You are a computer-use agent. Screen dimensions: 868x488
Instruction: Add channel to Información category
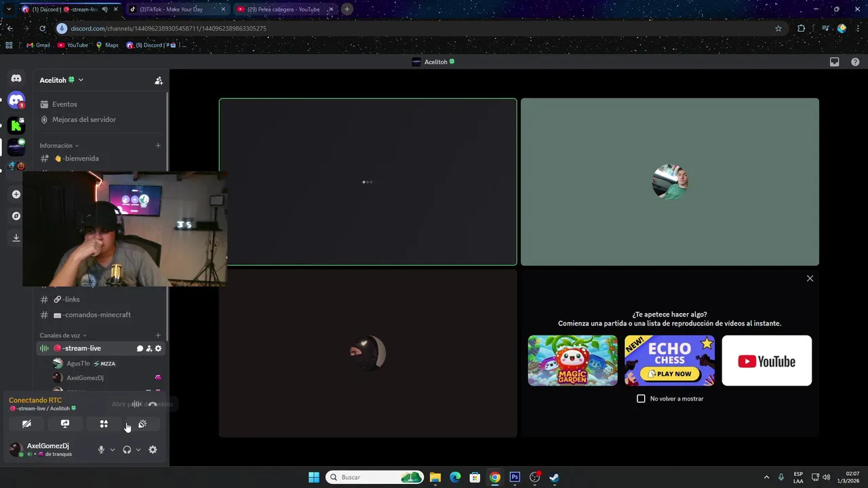coord(158,146)
